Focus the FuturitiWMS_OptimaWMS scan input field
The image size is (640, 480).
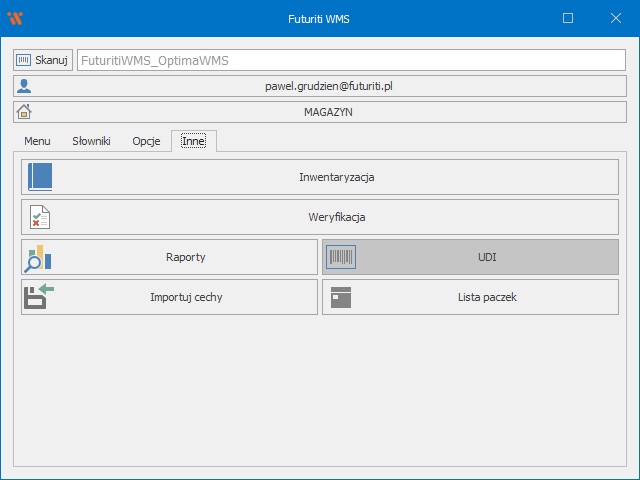click(x=350, y=60)
